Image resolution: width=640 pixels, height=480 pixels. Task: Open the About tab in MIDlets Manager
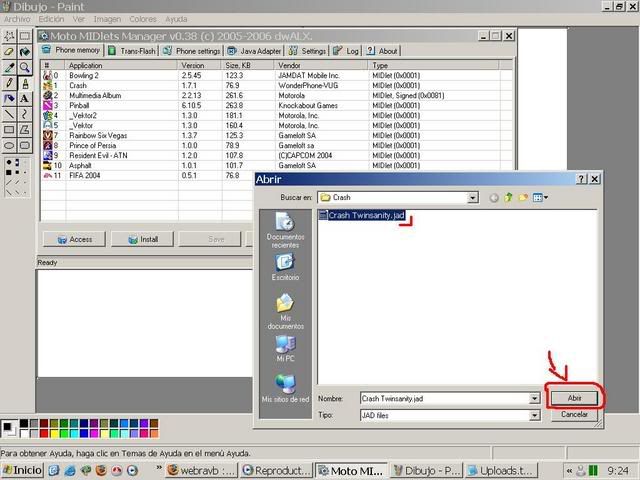[382, 51]
